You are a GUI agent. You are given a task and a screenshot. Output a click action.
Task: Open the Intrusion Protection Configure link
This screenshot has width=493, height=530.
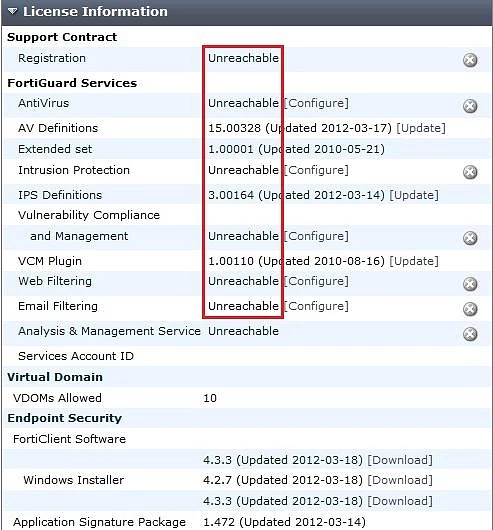coord(316,170)
